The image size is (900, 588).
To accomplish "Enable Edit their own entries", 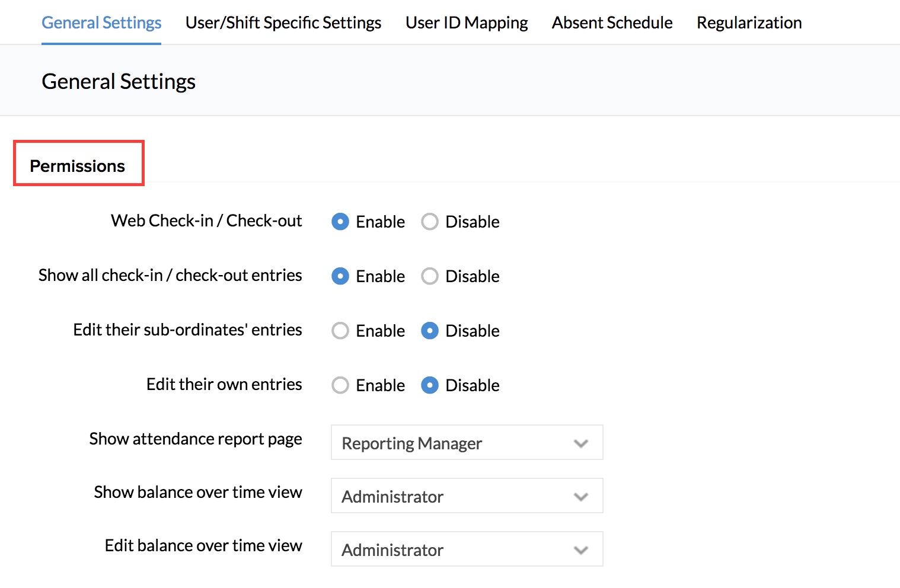I will 340,385.
